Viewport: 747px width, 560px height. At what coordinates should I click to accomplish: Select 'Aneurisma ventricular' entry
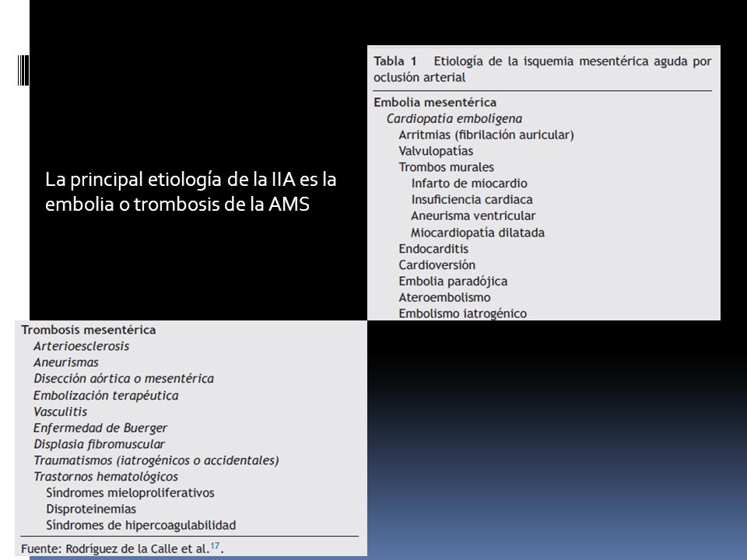click(x=473, y=215)
